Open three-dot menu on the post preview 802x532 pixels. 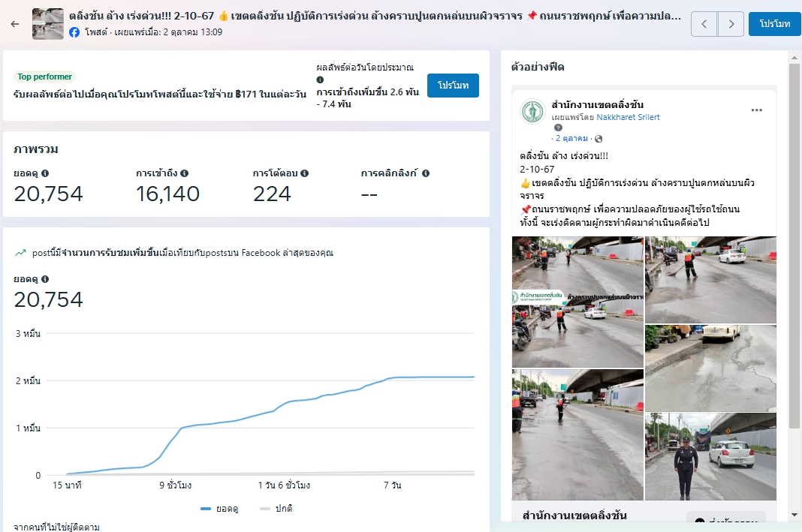pos(756,110)
